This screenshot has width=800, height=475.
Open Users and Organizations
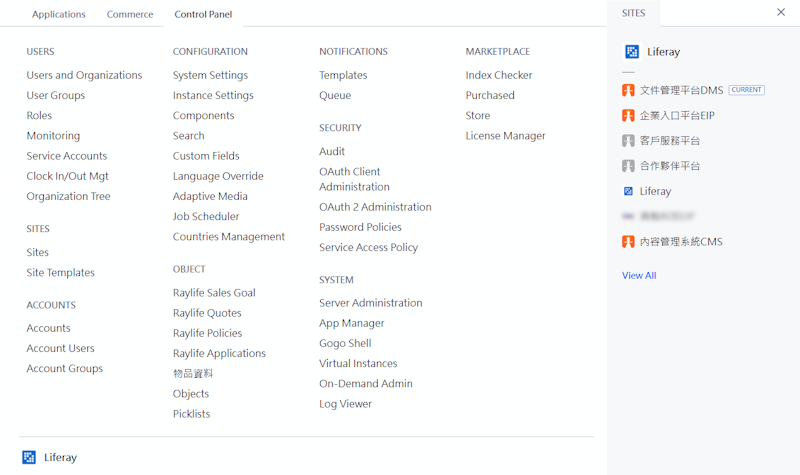click(x=84, y=75)
